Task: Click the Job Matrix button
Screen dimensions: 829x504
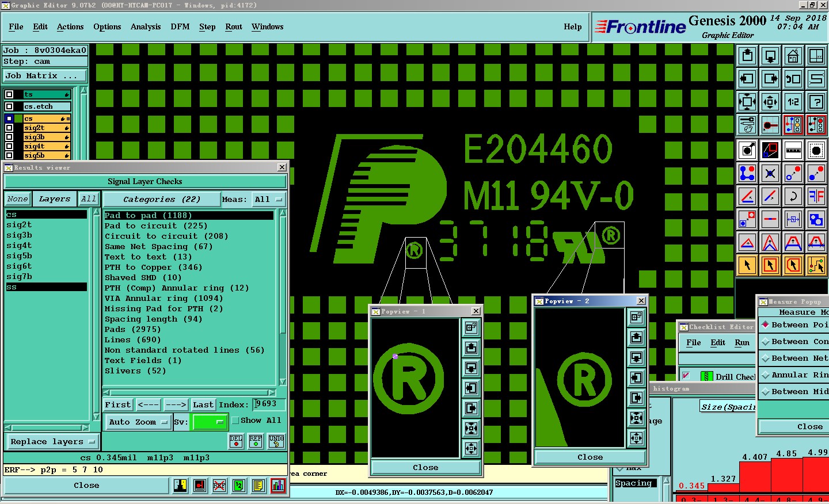Action: (45, 76)
